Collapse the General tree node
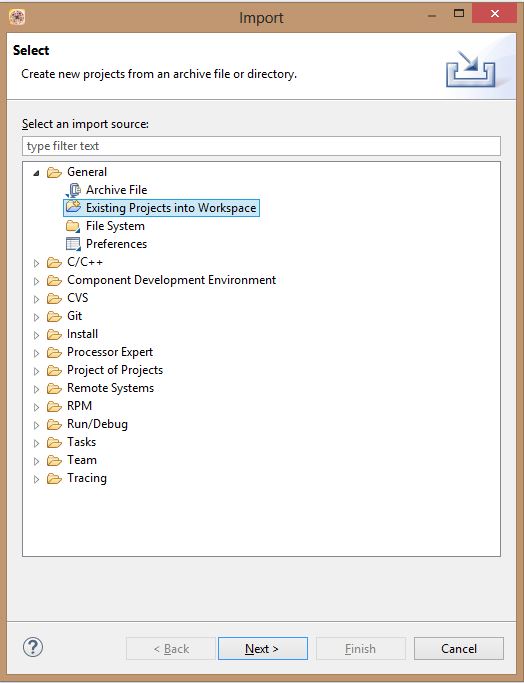 pos(37,173)
